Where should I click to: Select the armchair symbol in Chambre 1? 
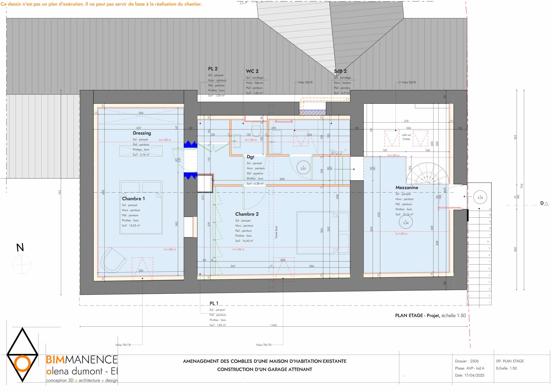coord(113,260)
